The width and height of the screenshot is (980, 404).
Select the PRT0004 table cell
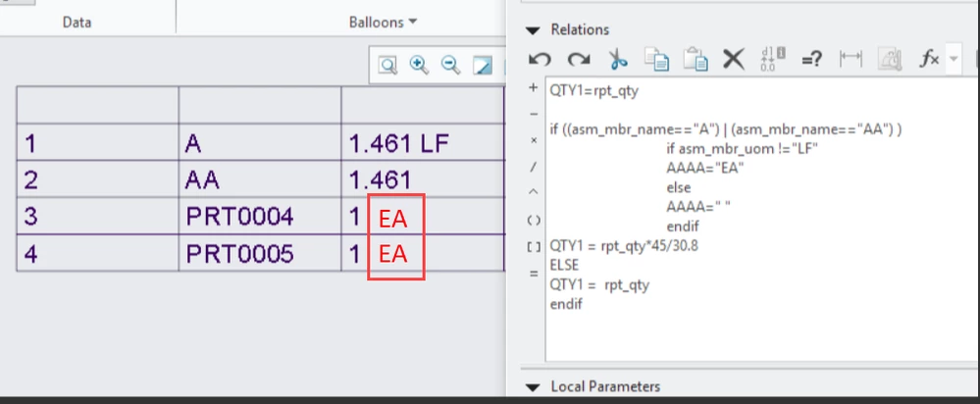coord(260,217)
